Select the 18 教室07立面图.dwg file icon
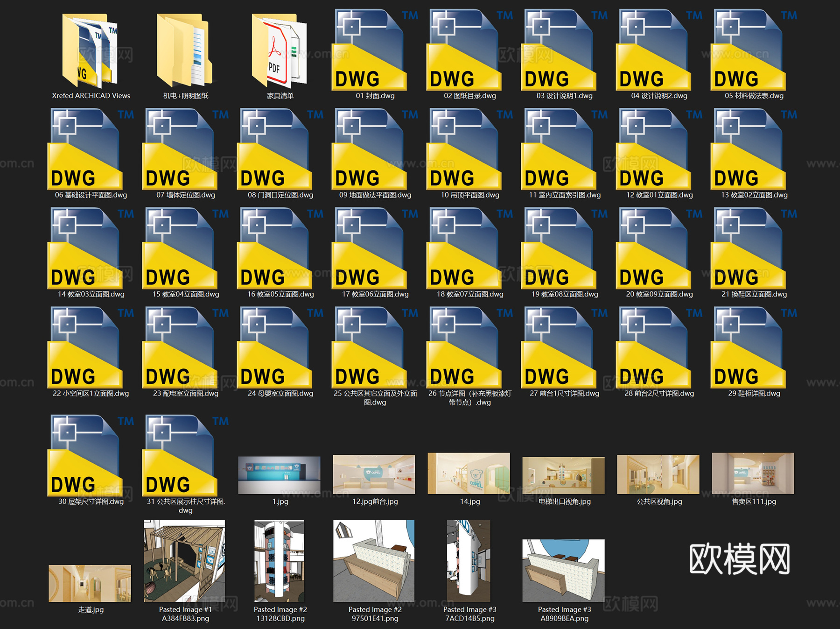840x629 pixels. pyautogui.click(x=464, y=248)
